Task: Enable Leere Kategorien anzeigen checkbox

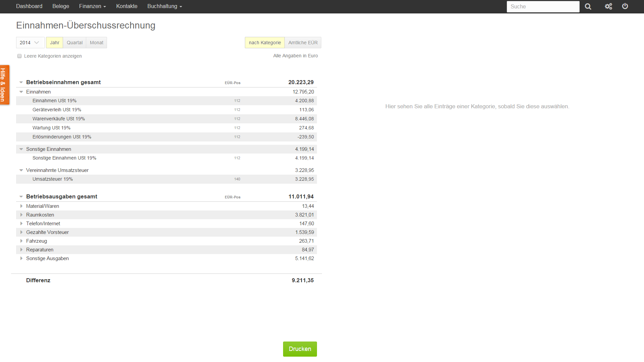Action: click(x=19, y=56)
